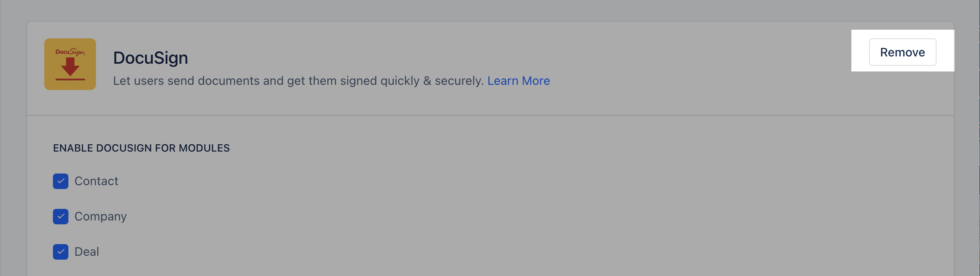Click the 'Enable DocuSign for Modules' heading
This screenshot has width=980, height=276.
[x=142, y=148]
